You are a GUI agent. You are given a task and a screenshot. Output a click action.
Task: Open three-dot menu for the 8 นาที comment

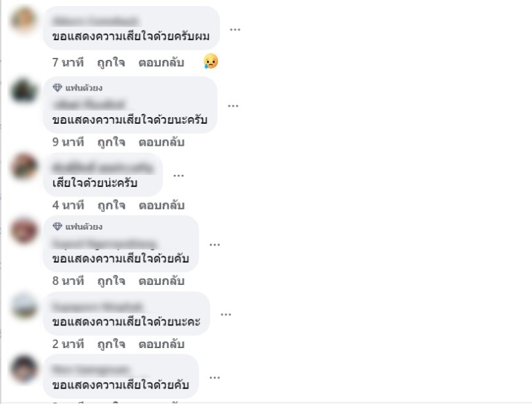214,245
